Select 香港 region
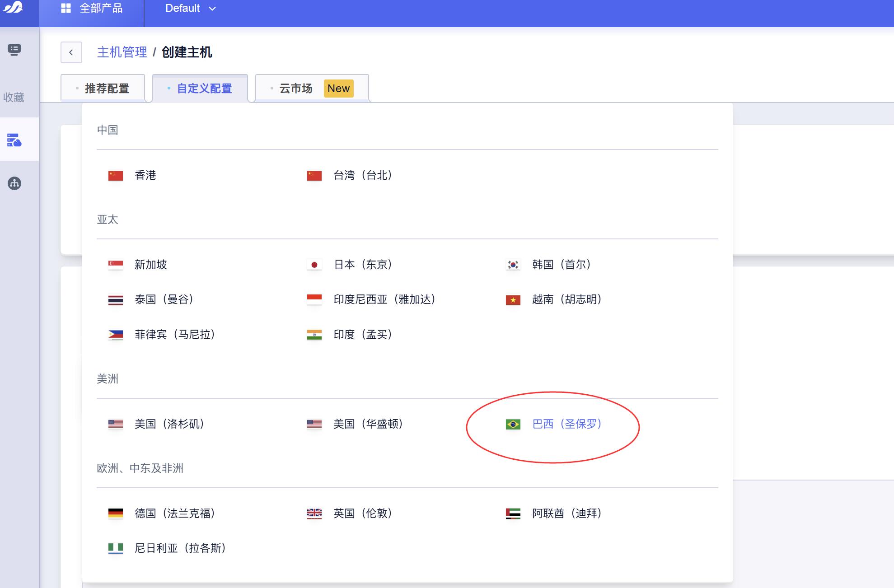 (145, 175)
